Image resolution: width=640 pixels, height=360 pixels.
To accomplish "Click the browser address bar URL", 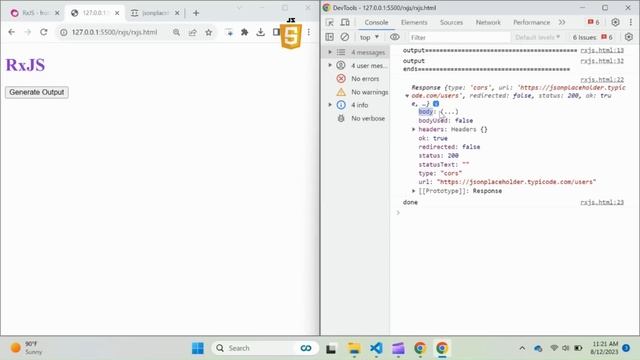I will [x=114, y=32].
